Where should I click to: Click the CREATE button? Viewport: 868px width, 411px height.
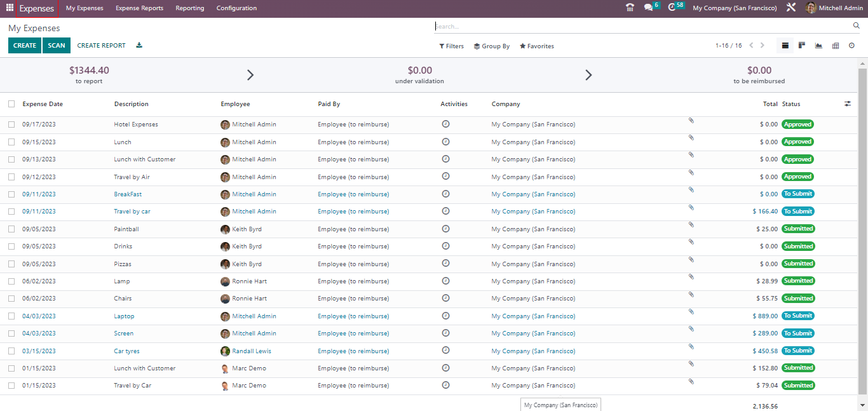25,46
